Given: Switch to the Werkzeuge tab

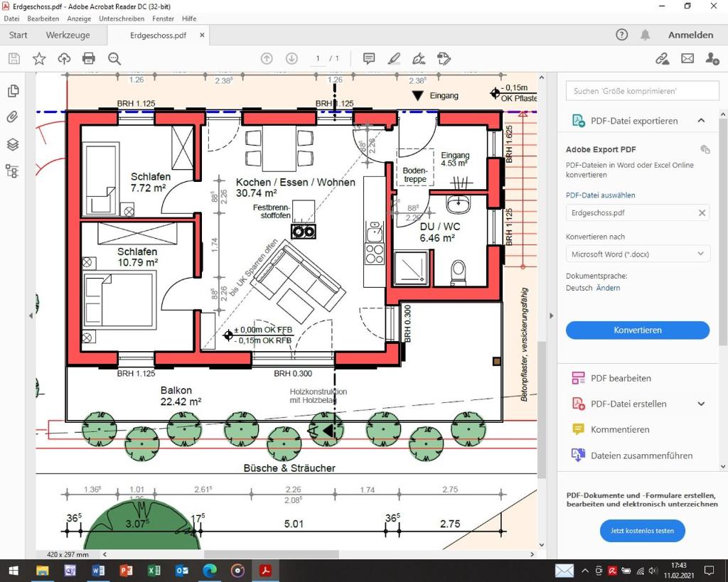Looking at the screenshot, I should pos(68,35).
